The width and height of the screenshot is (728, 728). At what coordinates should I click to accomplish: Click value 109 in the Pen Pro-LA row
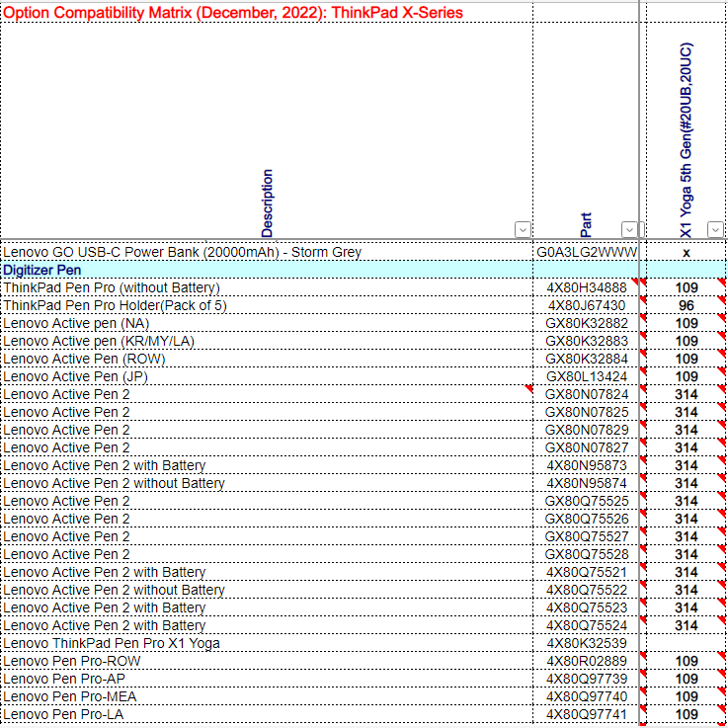[687, 714]
